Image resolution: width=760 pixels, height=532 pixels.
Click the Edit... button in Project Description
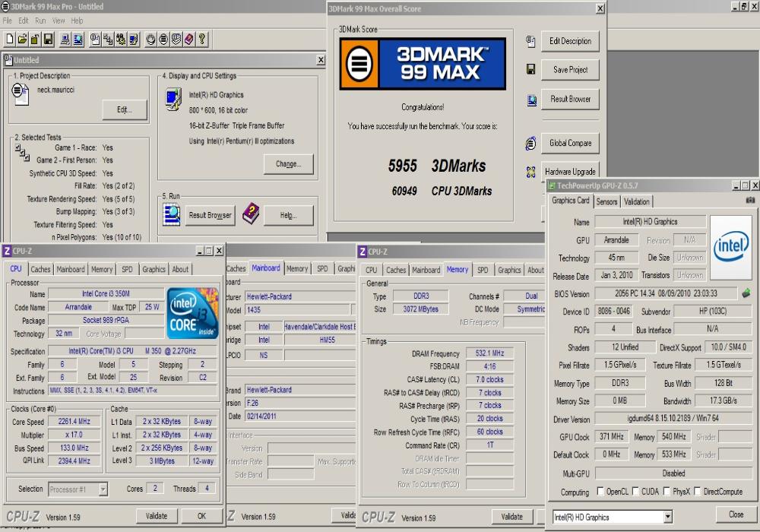pyautogui.click(x=124, y=109)
